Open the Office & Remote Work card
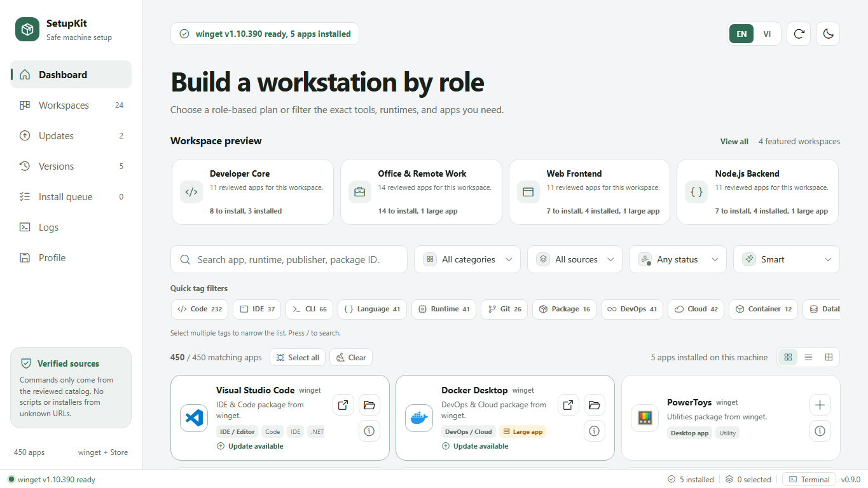Screen dimensions: 868x488 pyautogui.click(x=421, y=192)
